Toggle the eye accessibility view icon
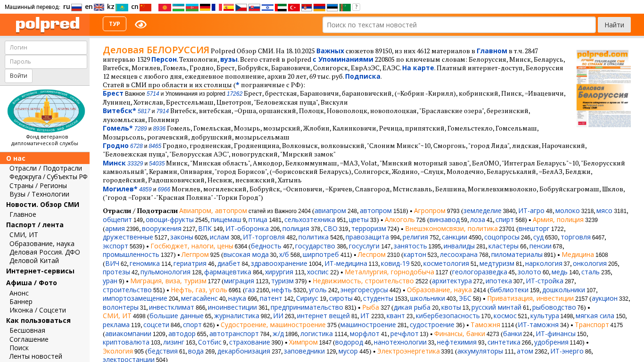Screen dimensions: 644x362 tap(140, 25)
